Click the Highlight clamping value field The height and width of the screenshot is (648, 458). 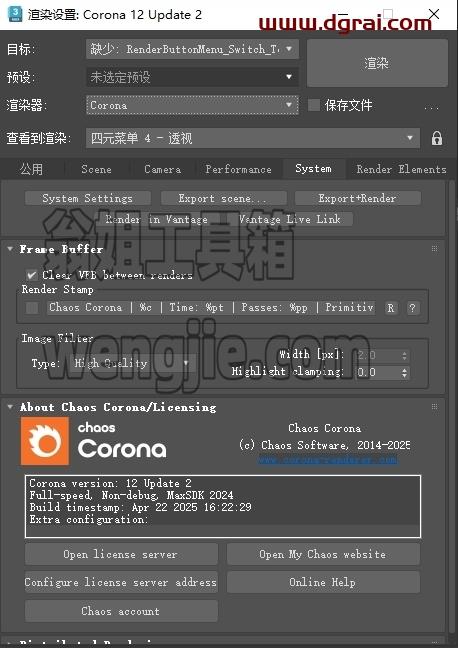tap(377, 373)
